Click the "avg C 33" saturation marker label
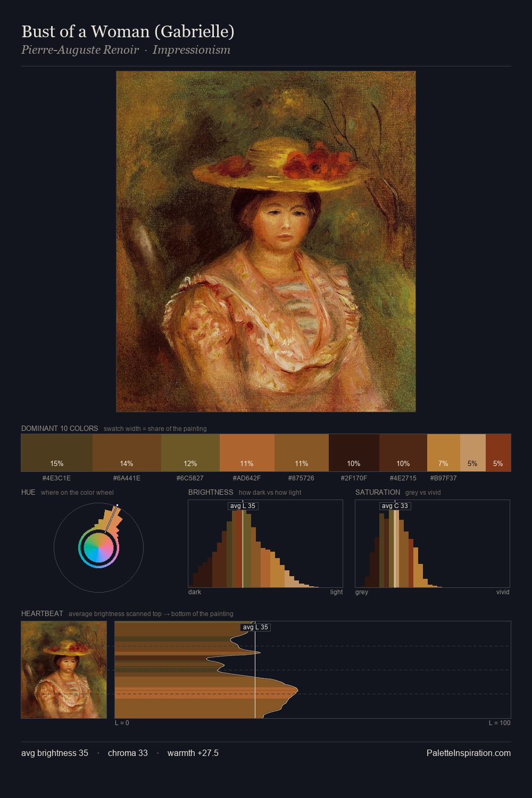This screenshot has height=798, width=532. click(x=395, y=506)
